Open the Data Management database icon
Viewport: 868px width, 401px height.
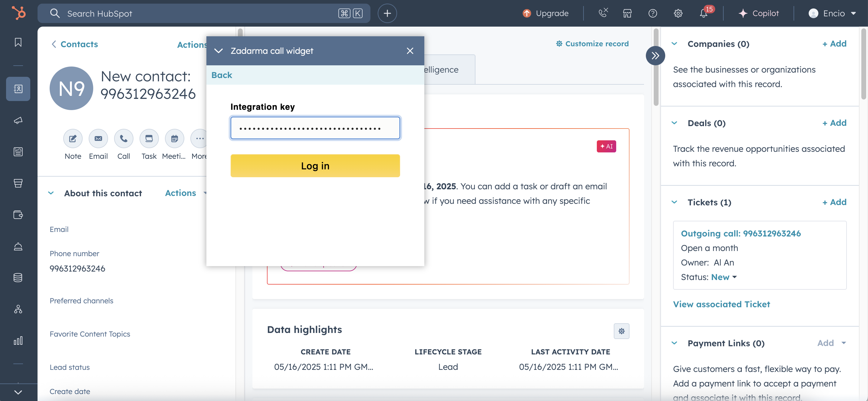(18, 277)
